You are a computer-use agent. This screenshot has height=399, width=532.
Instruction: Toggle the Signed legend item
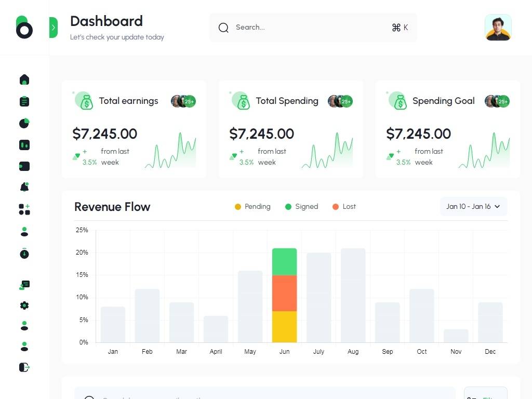point(301,207)
